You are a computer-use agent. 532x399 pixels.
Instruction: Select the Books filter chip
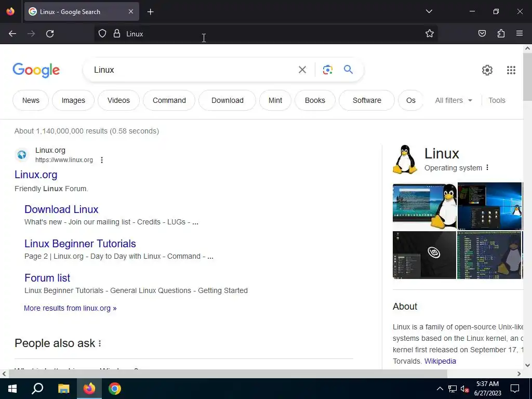[x=315, y=100]
